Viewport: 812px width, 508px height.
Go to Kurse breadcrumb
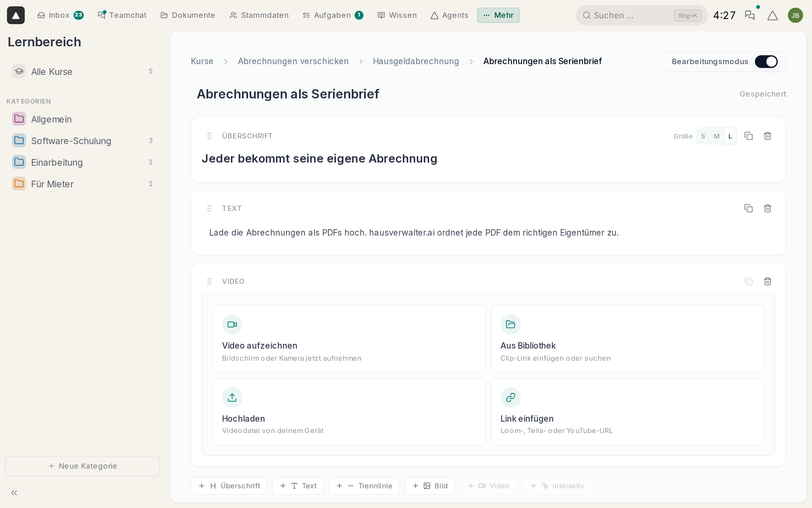click(202, 61)
